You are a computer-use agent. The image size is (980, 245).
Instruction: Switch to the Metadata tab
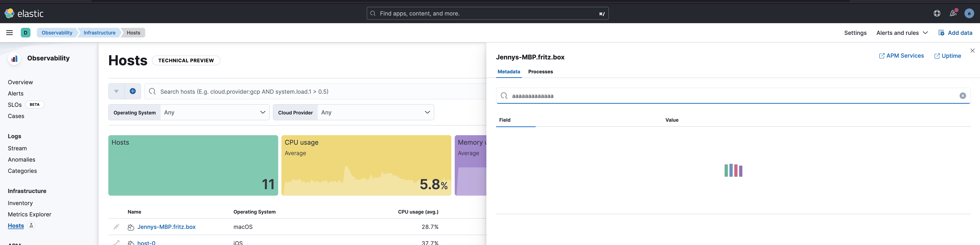click(509, 71)
